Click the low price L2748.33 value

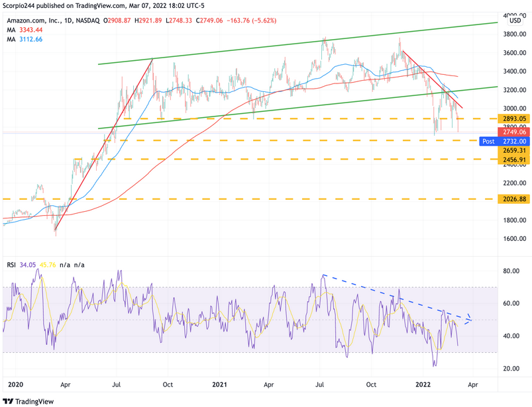179,21
